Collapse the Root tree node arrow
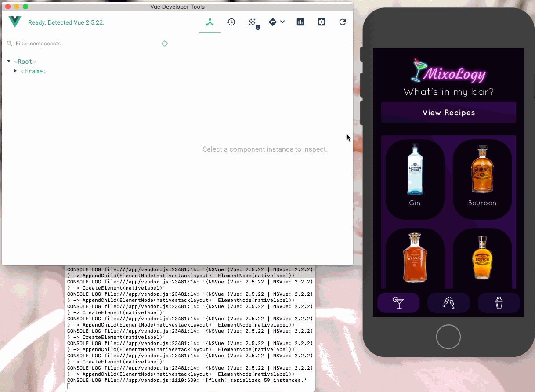 click(x=9, y=61)
